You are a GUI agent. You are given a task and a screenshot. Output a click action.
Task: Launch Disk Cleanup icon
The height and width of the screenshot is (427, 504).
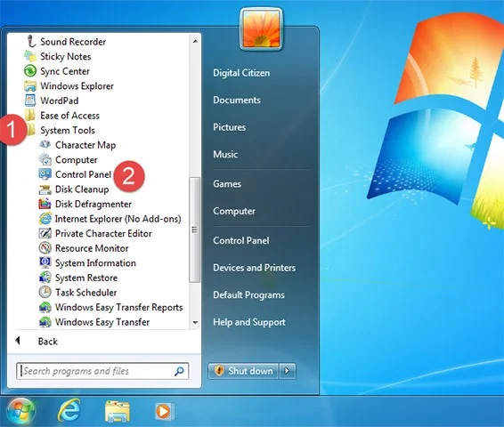point(45,189)
